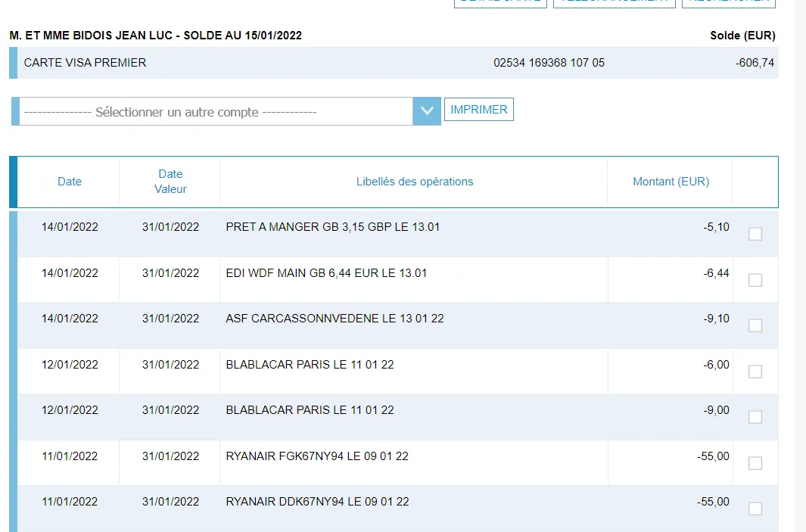Select the CARTE VISA PREMIER account row
The width and height of the screenshot is (806, 532).
tap(394, 63)
